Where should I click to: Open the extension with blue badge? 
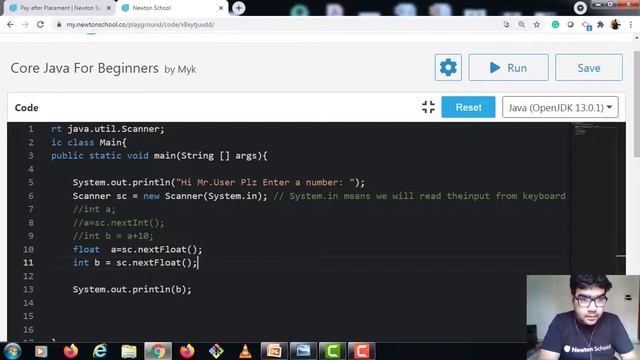tap(587, 26)
